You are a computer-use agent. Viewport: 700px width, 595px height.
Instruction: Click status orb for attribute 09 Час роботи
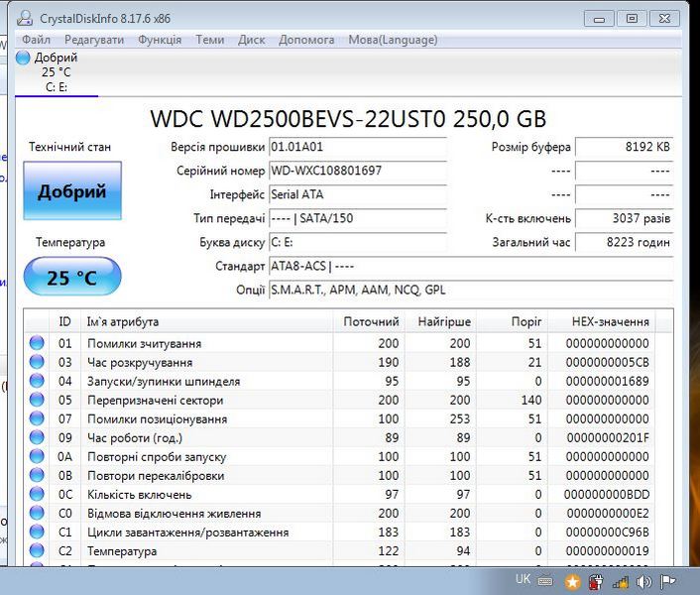[37, 438]
